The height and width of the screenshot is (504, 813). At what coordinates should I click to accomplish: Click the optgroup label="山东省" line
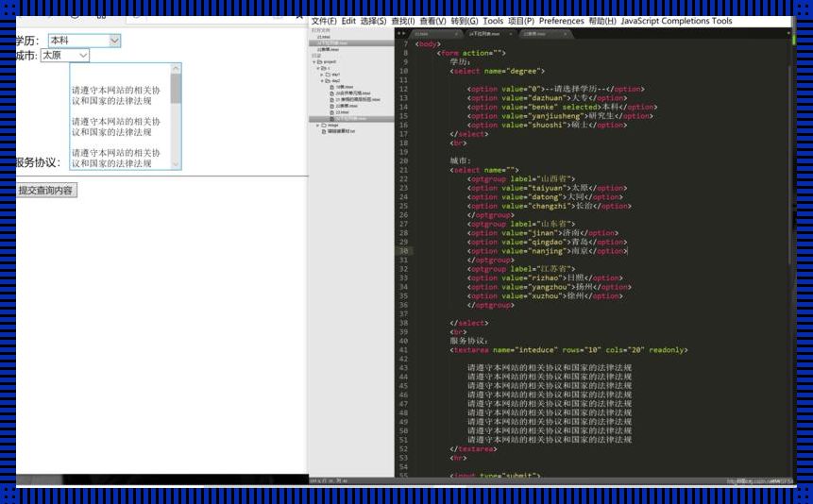point(521,224)
